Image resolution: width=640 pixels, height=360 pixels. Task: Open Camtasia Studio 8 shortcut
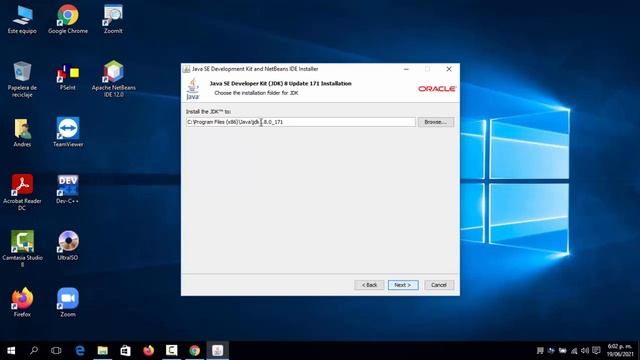(x=22, y=249)
